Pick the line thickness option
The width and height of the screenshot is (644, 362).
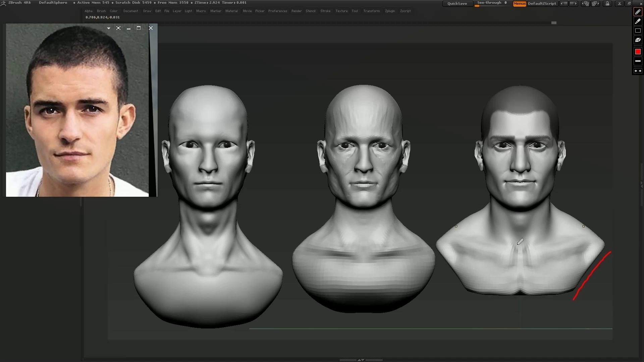(x=638, y=61)
